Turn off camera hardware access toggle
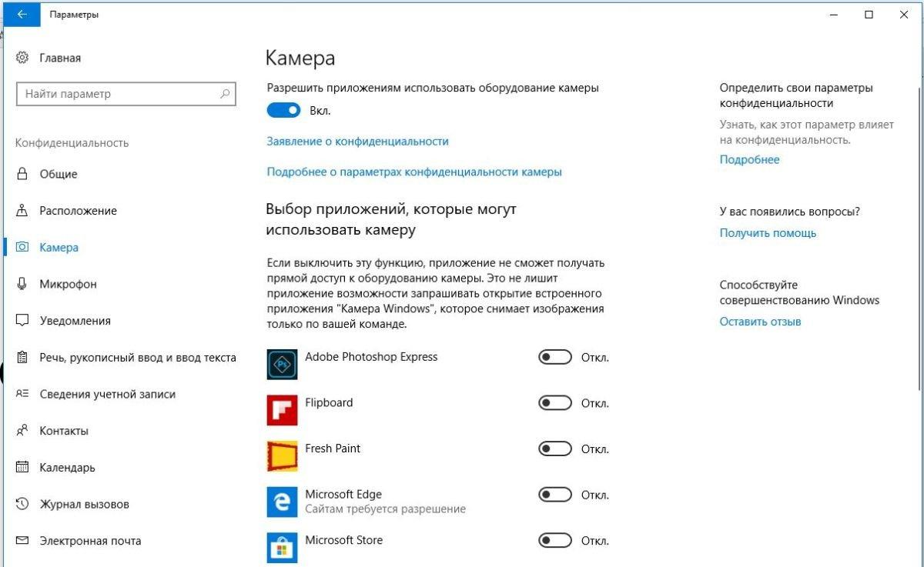This screenshot has height=567, width=924. [283, 111]
